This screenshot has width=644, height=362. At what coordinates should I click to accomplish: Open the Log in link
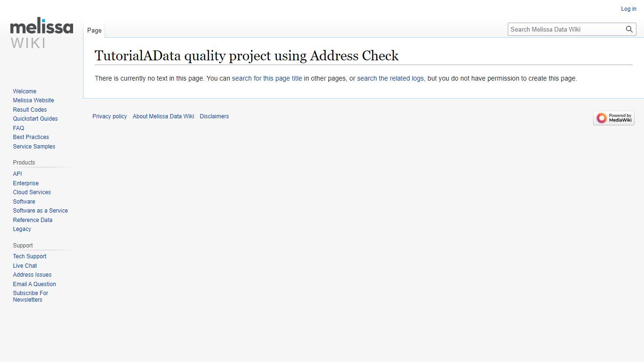point(628,9)
